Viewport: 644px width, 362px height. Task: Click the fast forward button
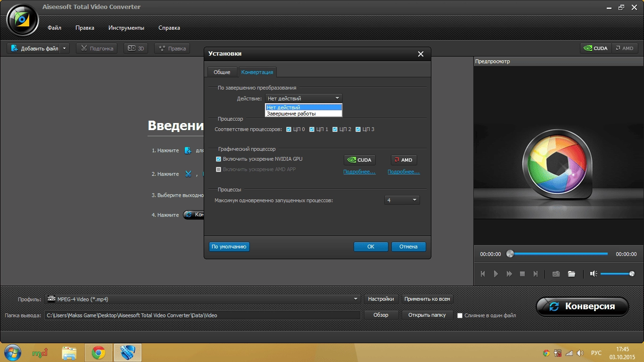click(x=509, y=274)
